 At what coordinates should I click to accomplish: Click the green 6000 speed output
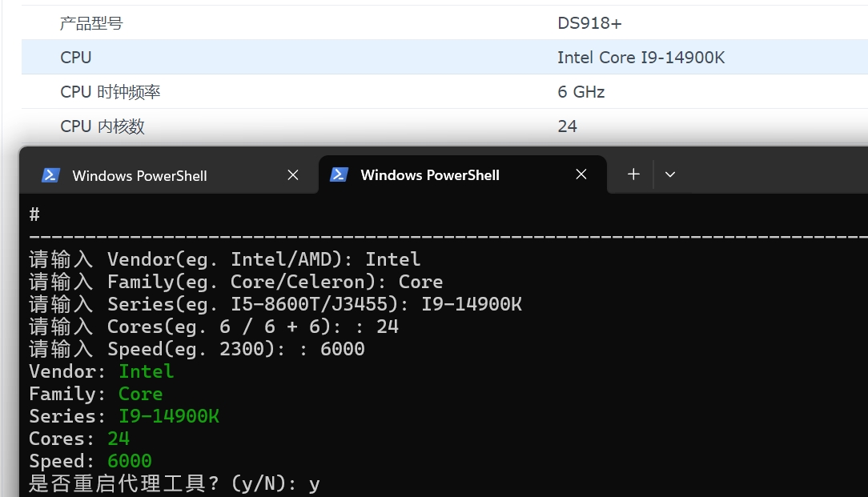(x=130, y=461)
